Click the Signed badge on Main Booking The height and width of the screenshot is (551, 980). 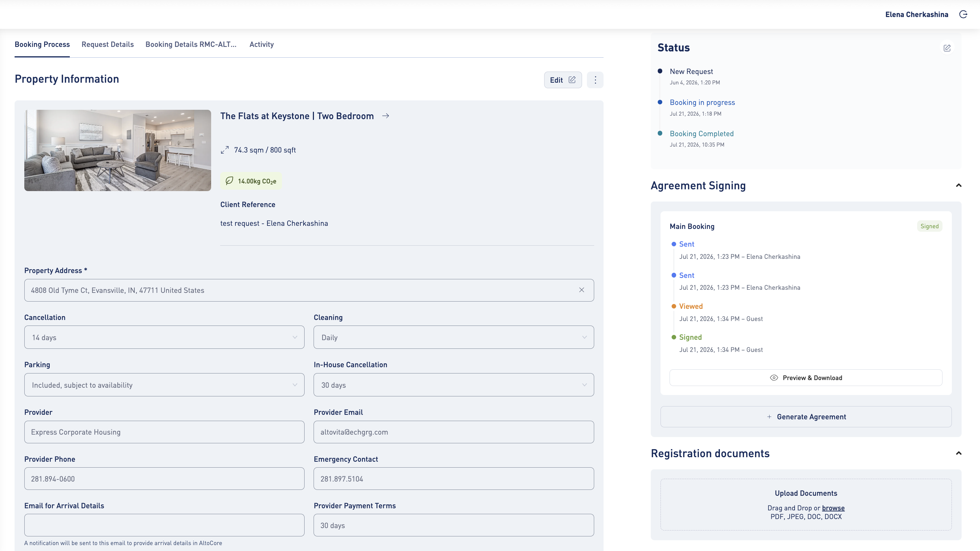(x=929, y=226)
